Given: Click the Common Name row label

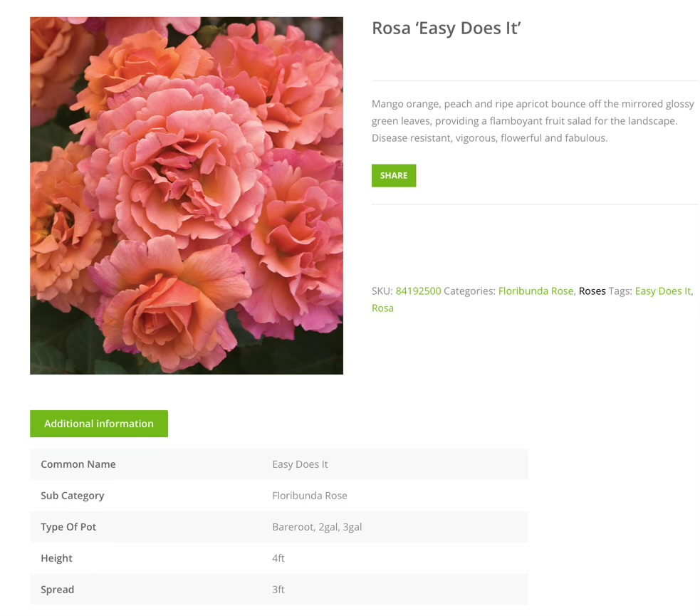Looking at the screenshot, I should point(78,464).
